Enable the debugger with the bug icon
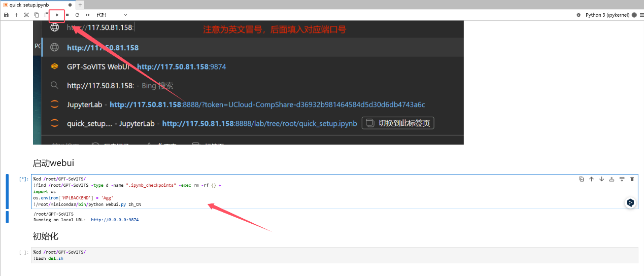The image size is (644, 276). click(579, 15)
